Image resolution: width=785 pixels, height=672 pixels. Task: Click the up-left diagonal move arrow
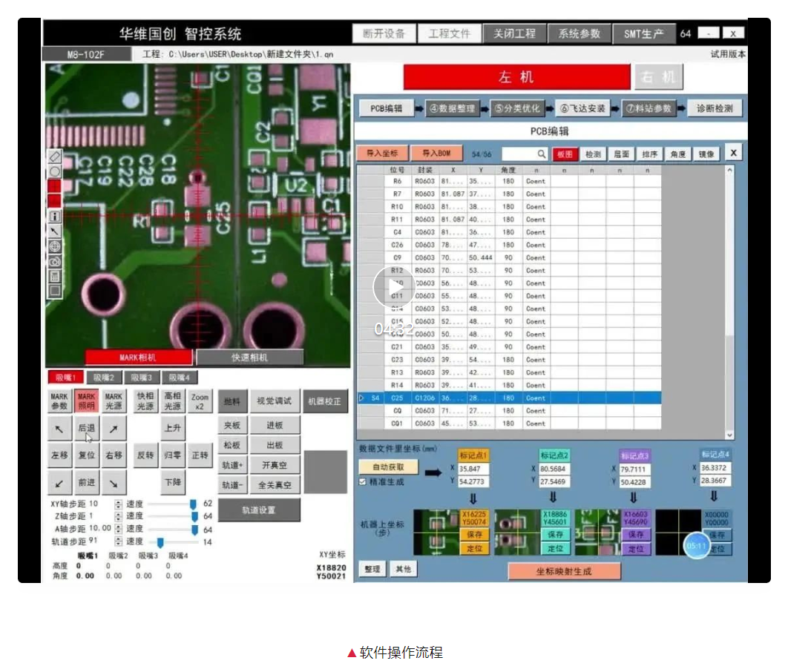click(x=59, y=429)
